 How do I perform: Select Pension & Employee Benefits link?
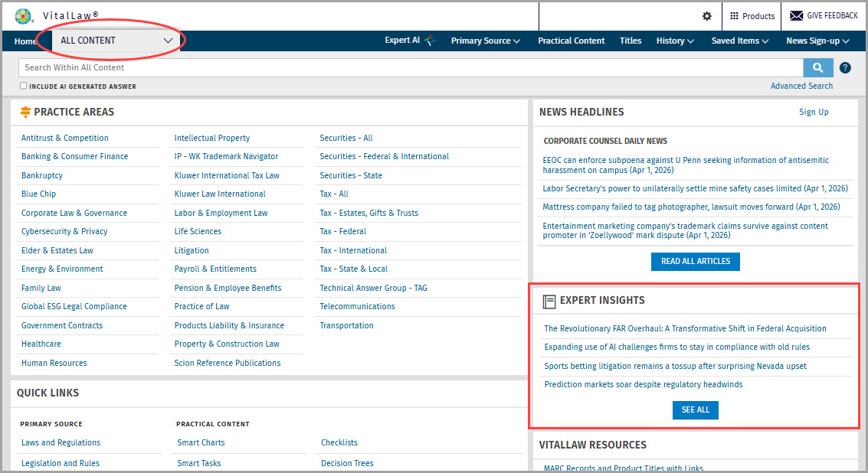tap(228, 288)
